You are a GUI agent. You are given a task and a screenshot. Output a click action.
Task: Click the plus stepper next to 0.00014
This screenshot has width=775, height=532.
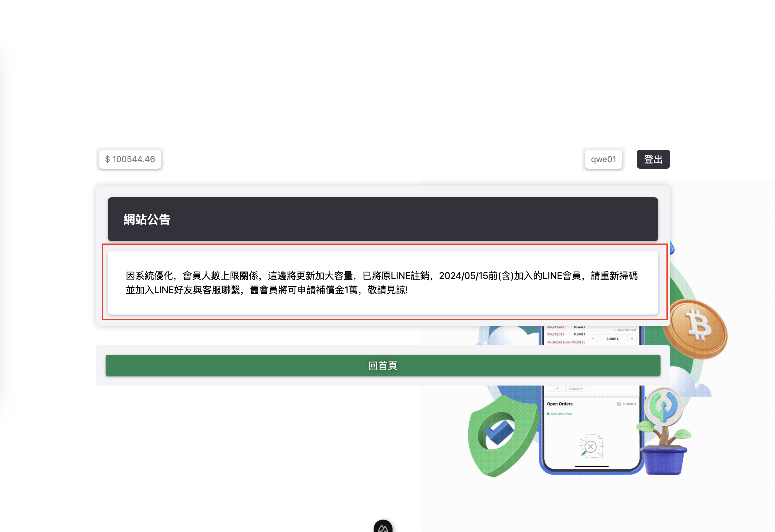click(x=632, y=339)
